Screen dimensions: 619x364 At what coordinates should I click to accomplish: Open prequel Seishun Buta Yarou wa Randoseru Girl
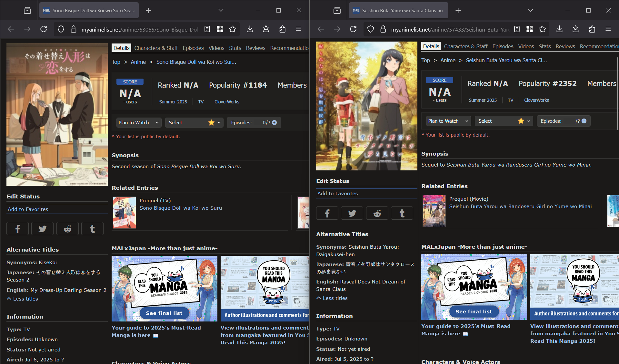pos(521,206)
